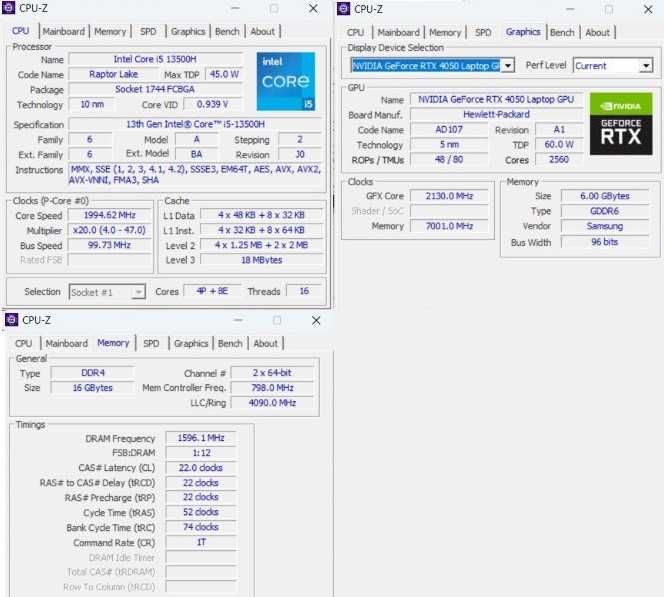664x597 pixels.
Task: Expand the Perf Level Current dropdown
Action: point(646,65)
